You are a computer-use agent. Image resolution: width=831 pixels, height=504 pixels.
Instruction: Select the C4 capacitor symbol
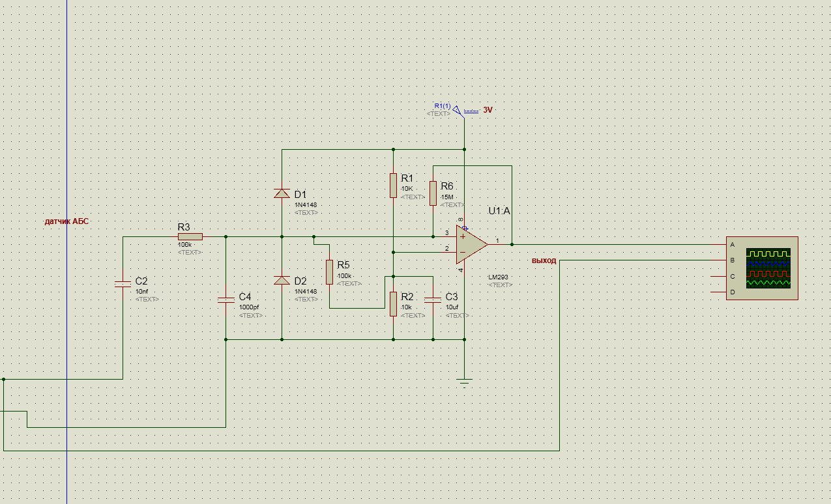(x=226, y=299)
